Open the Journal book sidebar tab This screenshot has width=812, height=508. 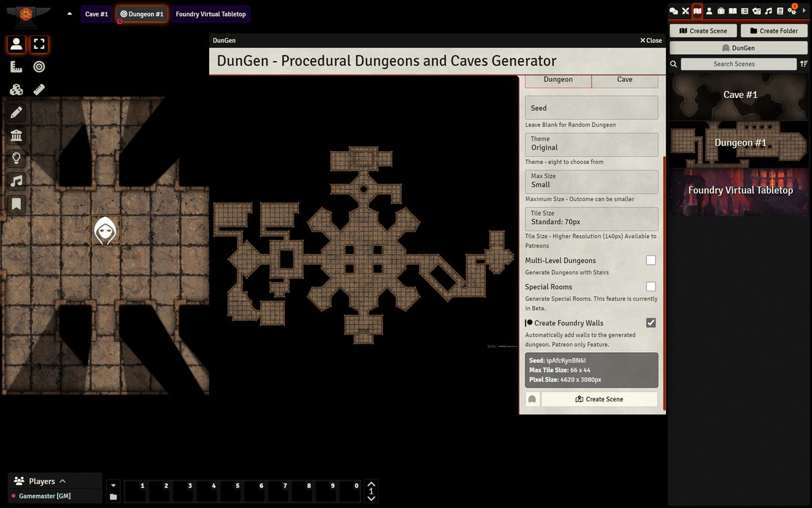(x=732, y=11)
